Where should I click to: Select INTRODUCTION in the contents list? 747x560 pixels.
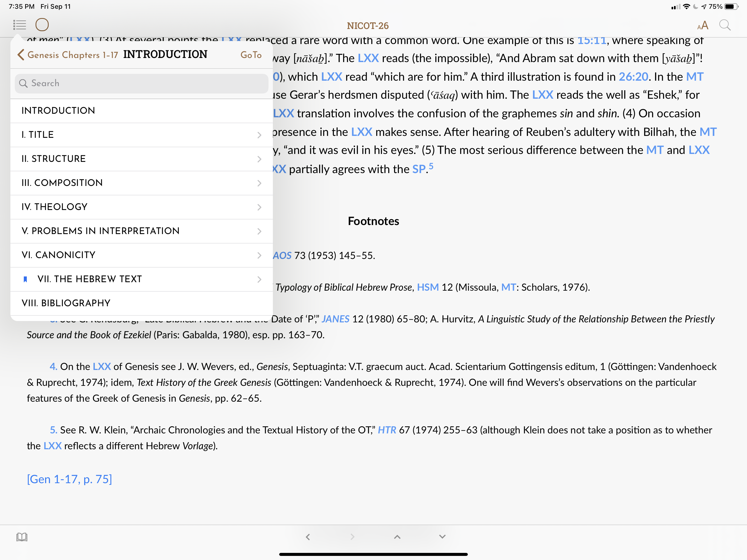58,111
